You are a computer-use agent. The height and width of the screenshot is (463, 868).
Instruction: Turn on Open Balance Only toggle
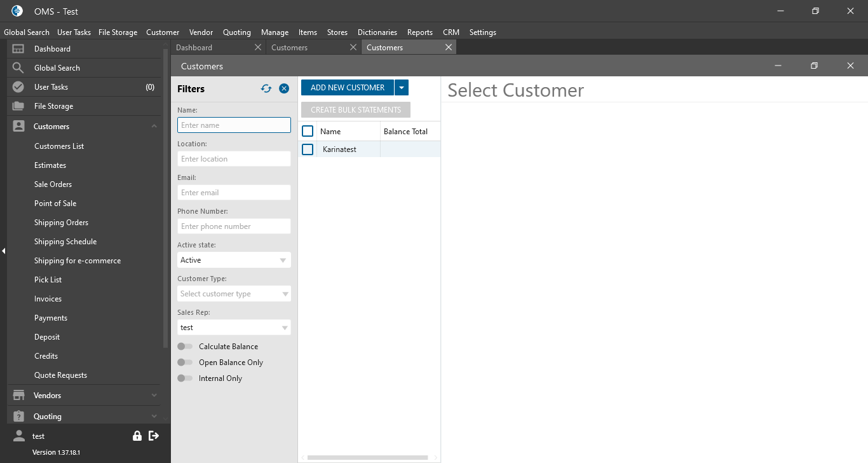[x=185, y=363]
